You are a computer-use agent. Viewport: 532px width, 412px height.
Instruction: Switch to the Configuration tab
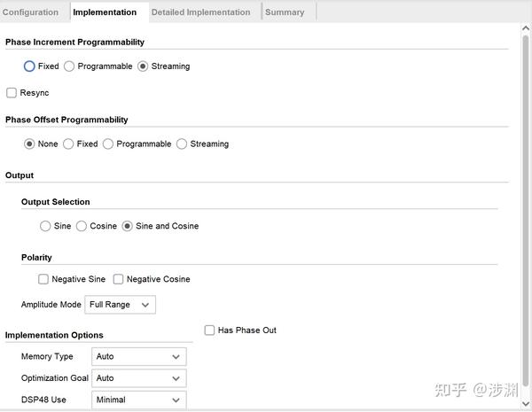pyautogui.click(x=31, y=12)
